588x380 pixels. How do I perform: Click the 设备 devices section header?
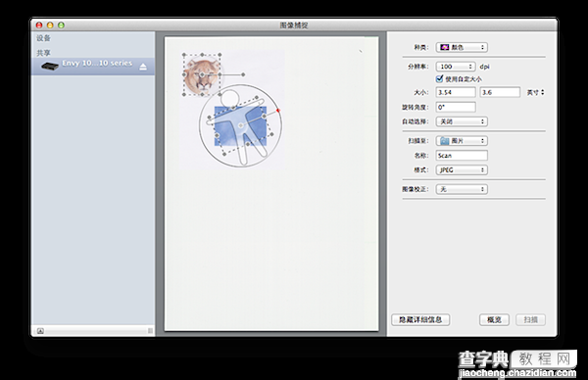[43, 38]
